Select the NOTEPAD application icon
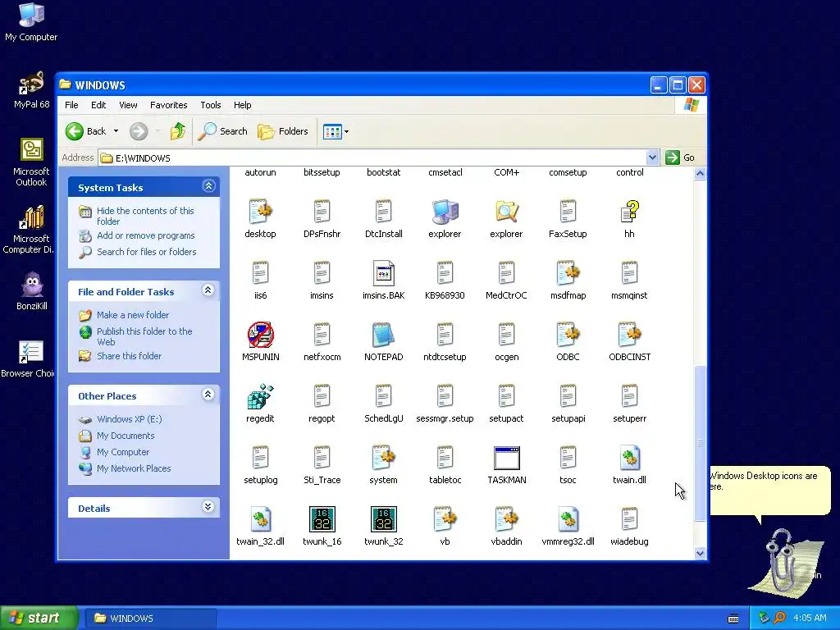The height and width of the screenshot is (630, 840). pyautogui.click(x=384, y=336)
